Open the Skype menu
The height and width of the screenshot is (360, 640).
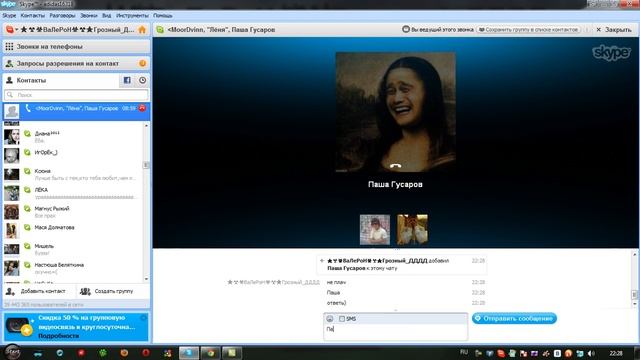click(9, 16)
